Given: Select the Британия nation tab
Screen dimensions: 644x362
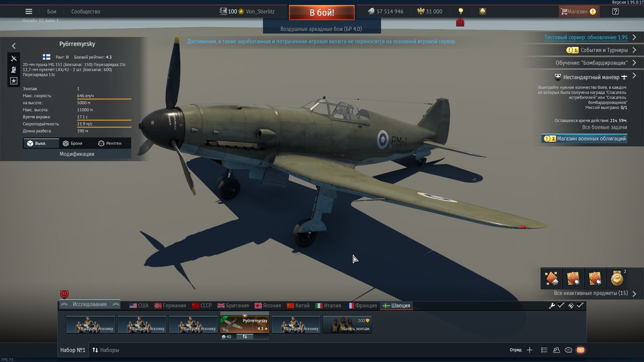Looking at the screenshot, I should point(233,306).
